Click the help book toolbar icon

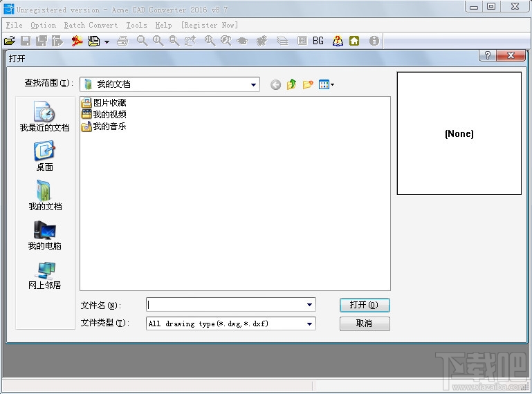[338, 41]
